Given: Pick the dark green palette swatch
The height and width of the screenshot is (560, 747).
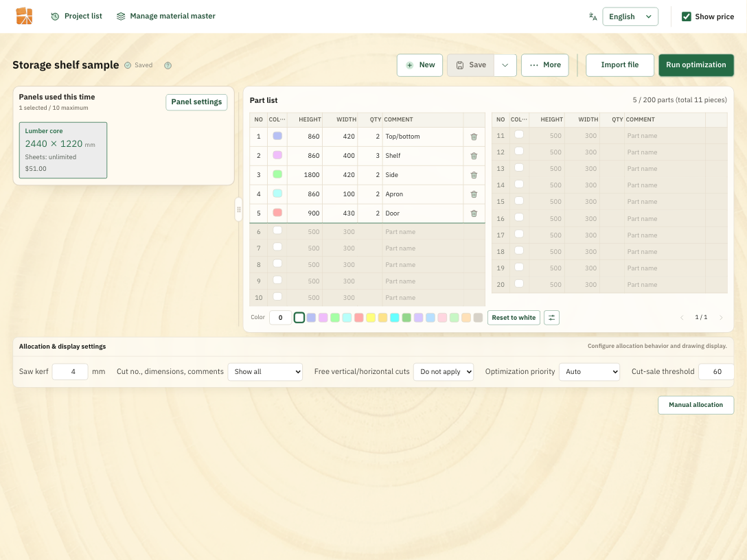Looking at the screenshot, I should (406, 318).
